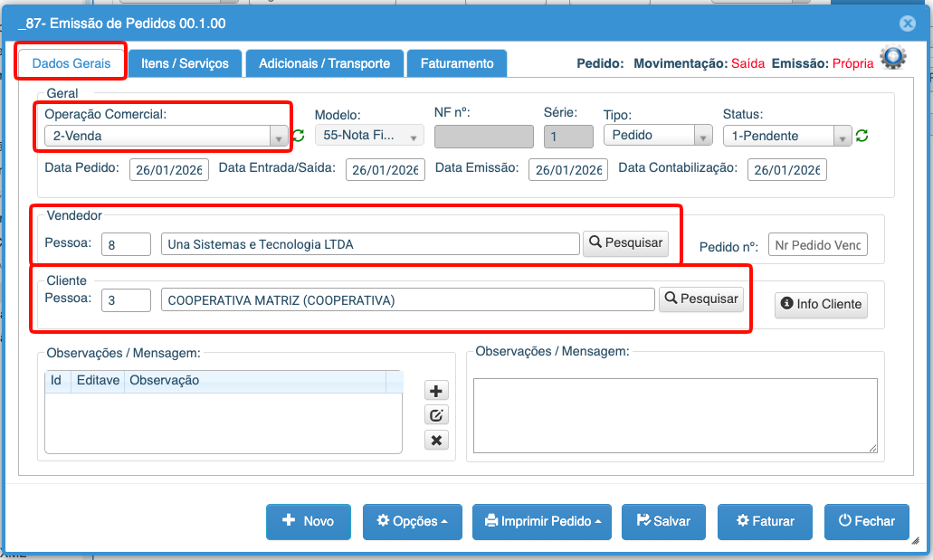Open the Adicionais / Transporte tab
933x560 pixels.
pos(324,63)
